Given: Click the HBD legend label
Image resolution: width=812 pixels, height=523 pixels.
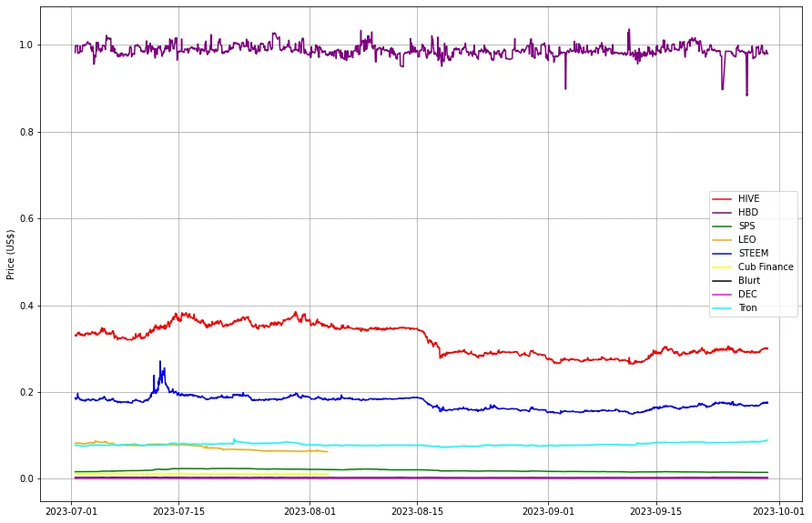Looking at the screenshot, I should pyautogui.click(x=747, y=212).
